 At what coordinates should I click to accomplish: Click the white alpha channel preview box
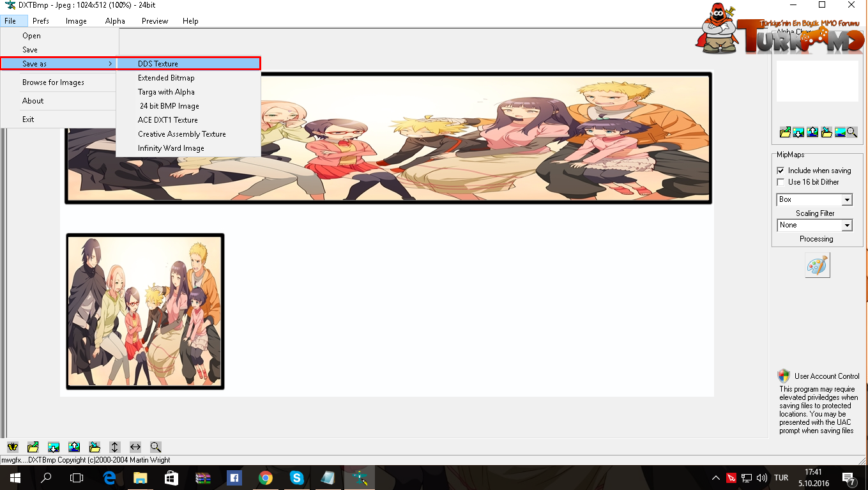click(818, 80)
